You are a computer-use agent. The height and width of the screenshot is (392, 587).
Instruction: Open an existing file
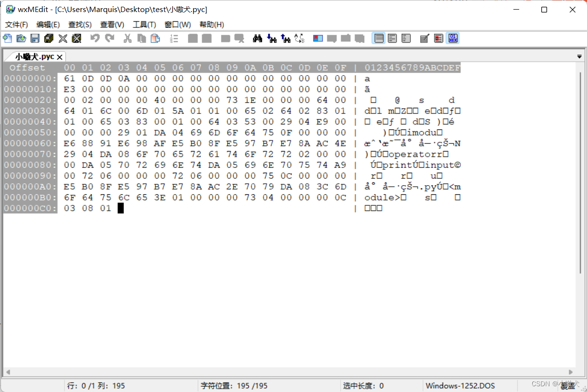[x=22, y=38]
